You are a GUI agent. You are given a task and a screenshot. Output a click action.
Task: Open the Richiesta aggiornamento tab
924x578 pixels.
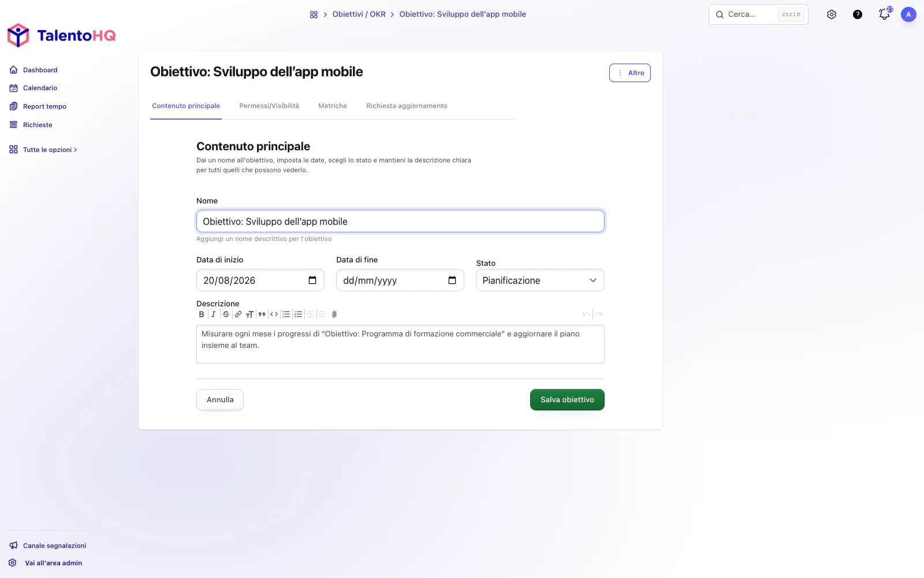coord(407,106)
